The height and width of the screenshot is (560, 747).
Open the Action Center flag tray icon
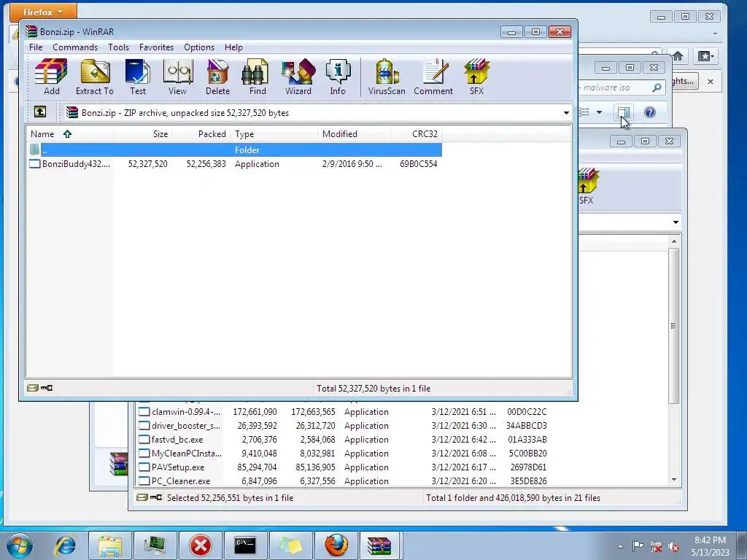click(638, 546)
